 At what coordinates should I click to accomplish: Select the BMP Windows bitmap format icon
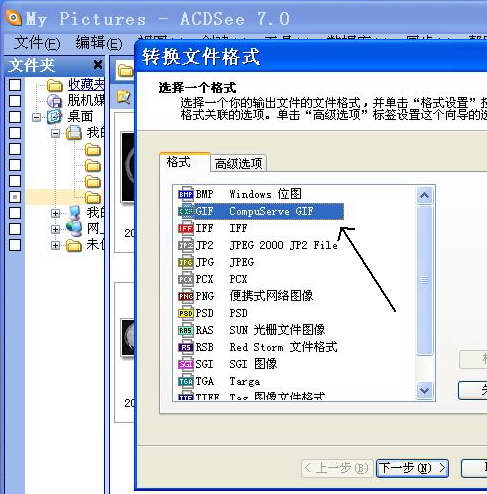186,194
